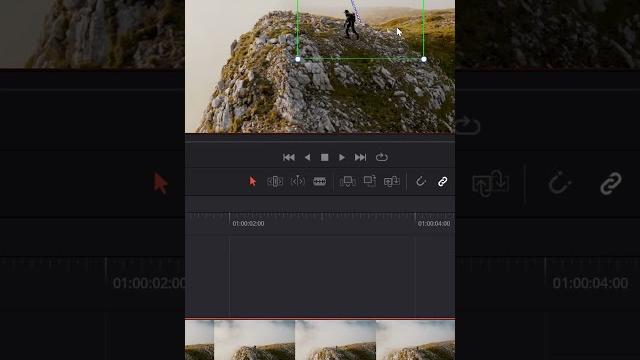Toggle timeline snapping magnet
The height and width of the screenshot is (360, 640).
[x=421, y=181]
